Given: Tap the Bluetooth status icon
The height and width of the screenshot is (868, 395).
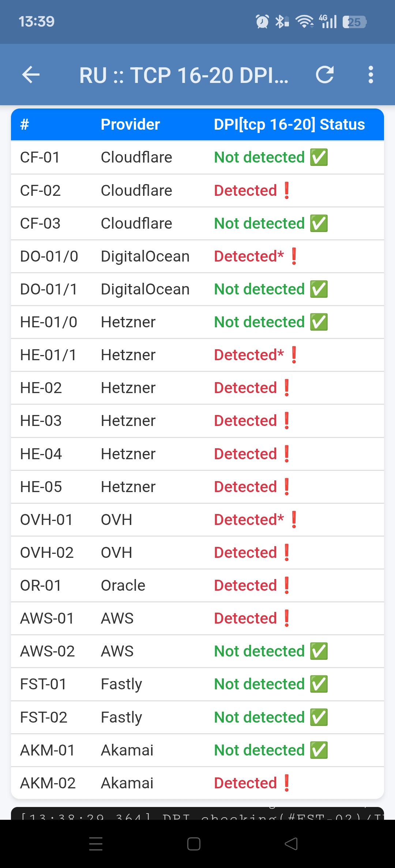Looking at the screenshot, I should tap(282, 22).
